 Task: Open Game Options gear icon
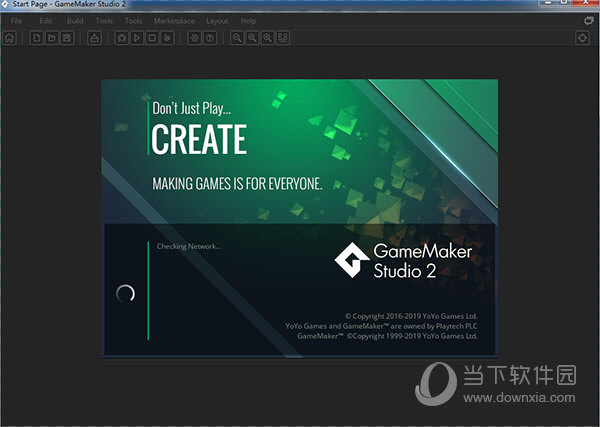195,38
